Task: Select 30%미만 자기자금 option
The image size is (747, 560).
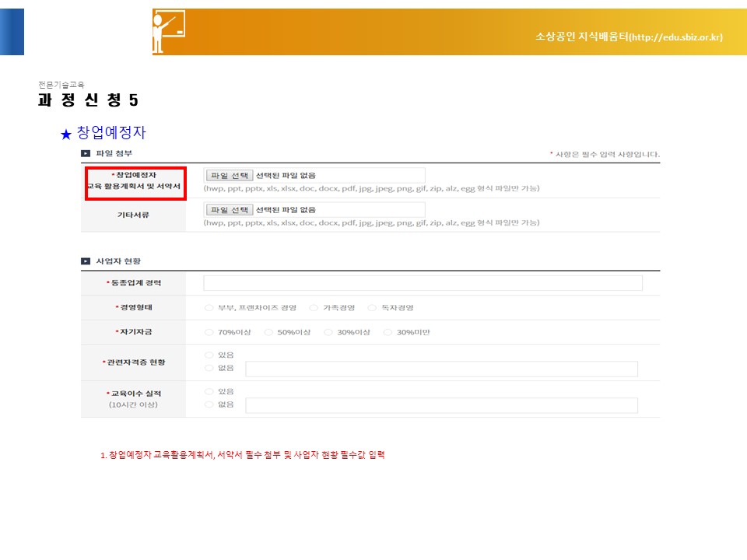Action: coord(388,332)
